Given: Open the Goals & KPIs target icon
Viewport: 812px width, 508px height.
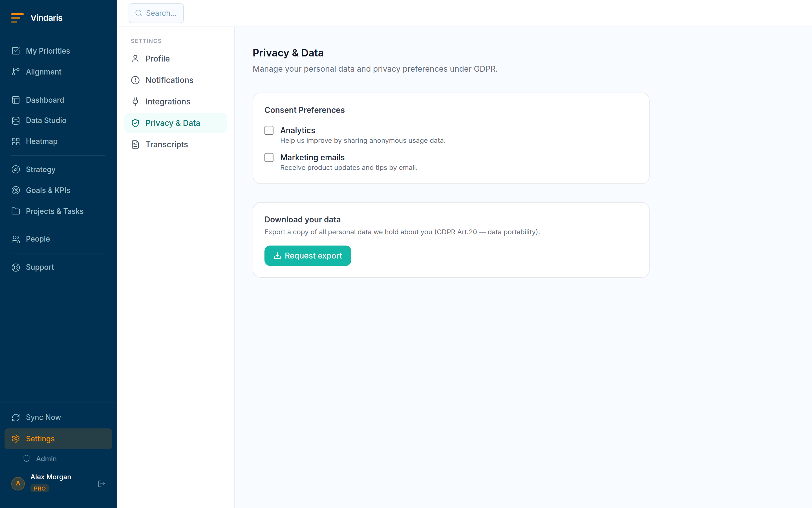Looking at the screenshot, I should (x=16, y=190).
